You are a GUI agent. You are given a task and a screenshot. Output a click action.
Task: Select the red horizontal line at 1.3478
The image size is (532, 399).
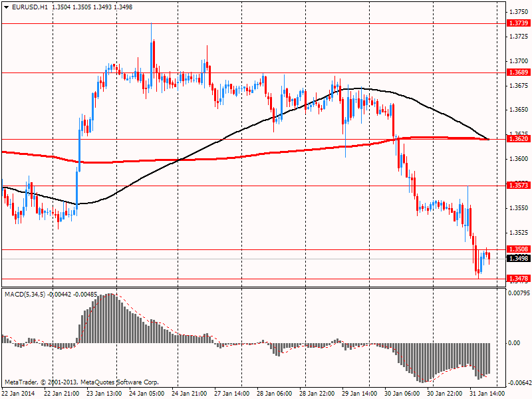coord(253,279)
